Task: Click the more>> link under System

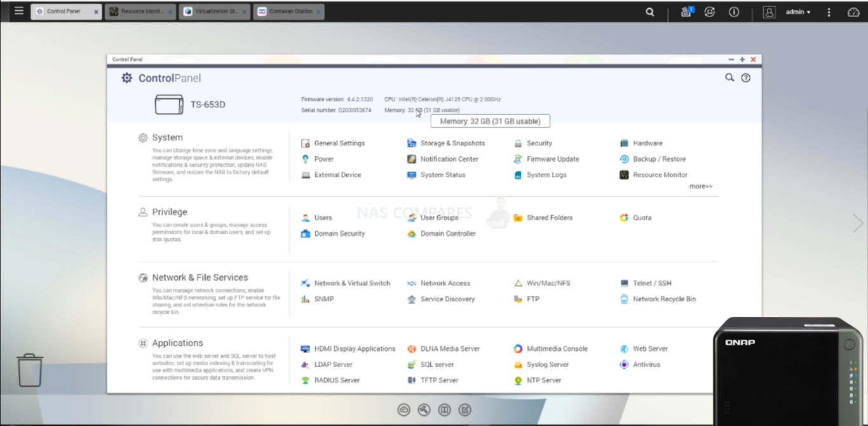Action: coord(701,187)
